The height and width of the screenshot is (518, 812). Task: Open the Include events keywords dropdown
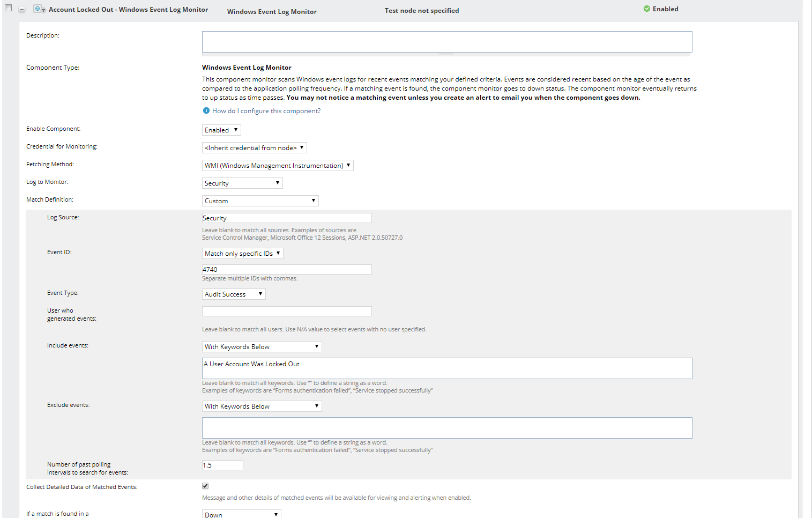tap(262, 347)
